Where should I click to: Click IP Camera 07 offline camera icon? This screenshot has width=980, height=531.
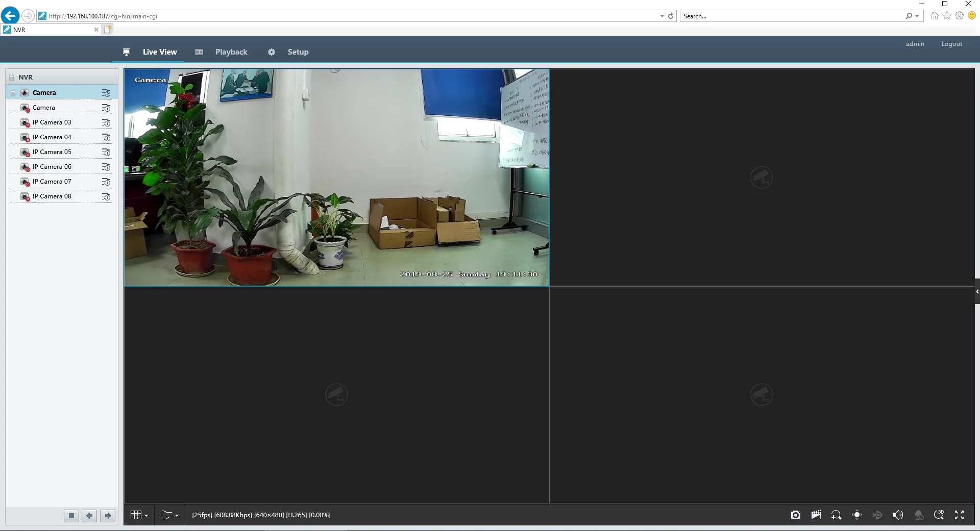pos(25,182)
